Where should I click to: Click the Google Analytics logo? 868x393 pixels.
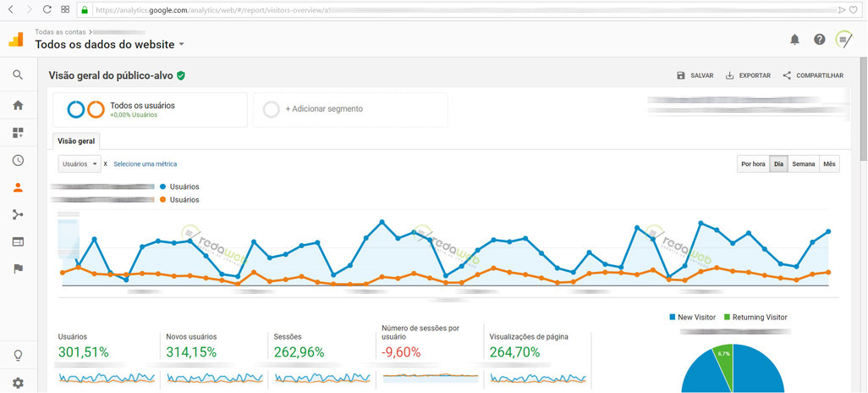pyautogui.click(x=16, y=39)
